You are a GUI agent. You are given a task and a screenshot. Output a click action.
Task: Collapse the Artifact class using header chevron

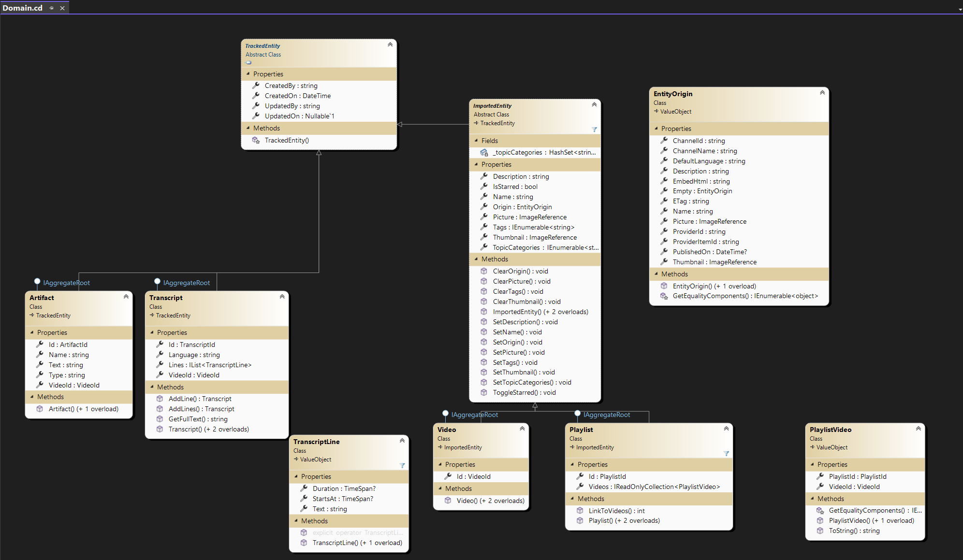point(126,296)
